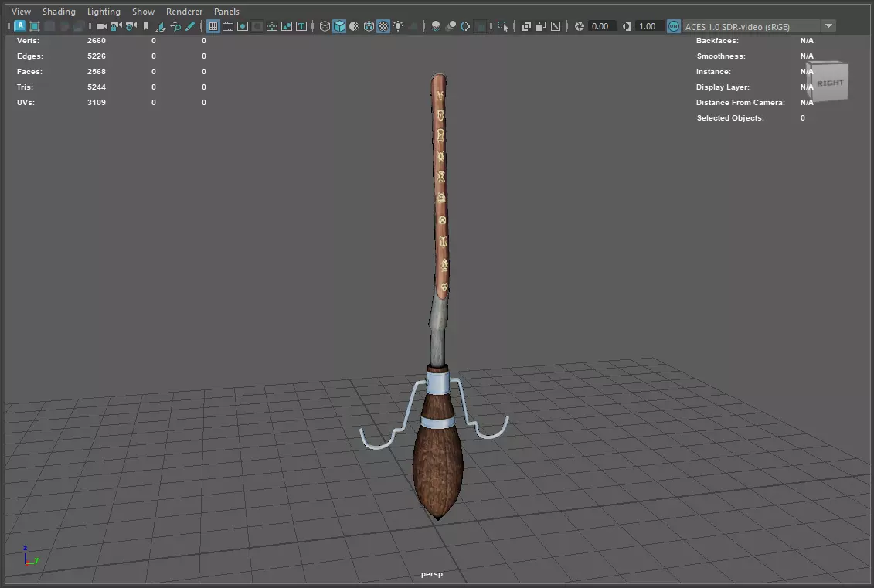This screenshot has width=874, height=588.
Task: Click the Exposure value field 0.00
Action: pos(602,26)
